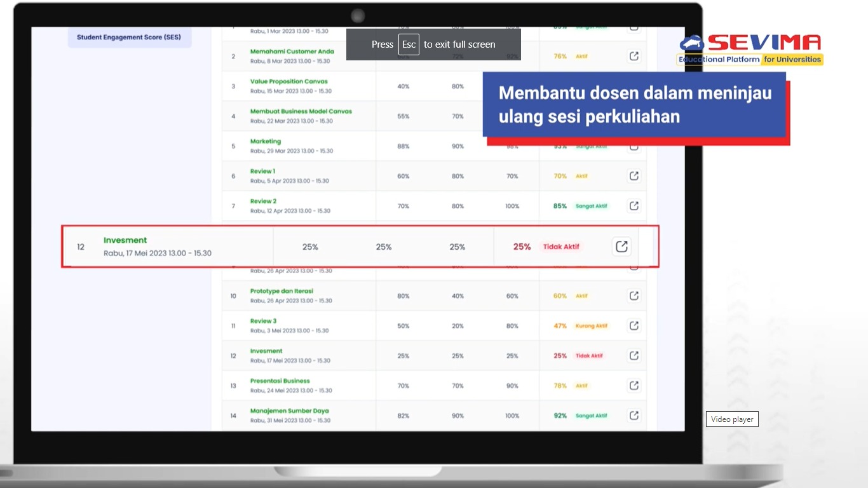Open the external link for Review 1

coord(633,175)
